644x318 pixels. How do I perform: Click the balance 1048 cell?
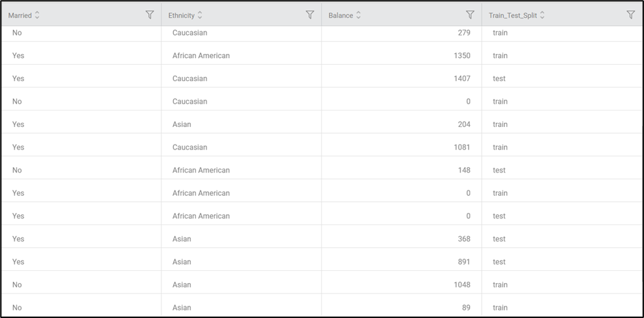point(462,285)
